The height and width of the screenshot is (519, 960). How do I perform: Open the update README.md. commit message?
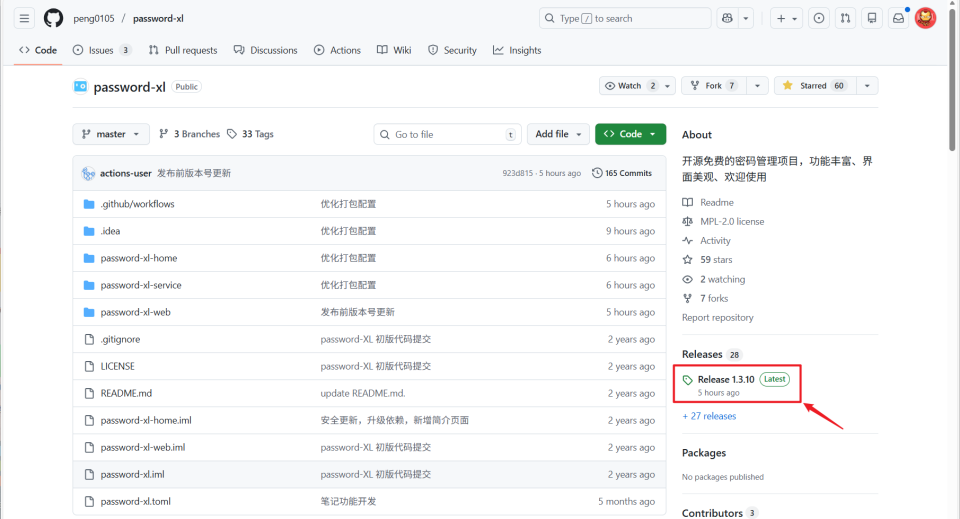tap(363, 393)
